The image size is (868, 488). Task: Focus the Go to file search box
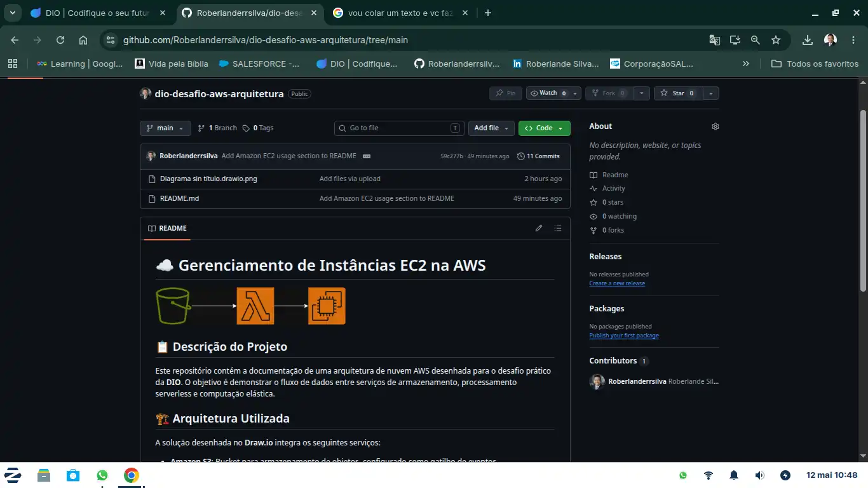point(399,128)
